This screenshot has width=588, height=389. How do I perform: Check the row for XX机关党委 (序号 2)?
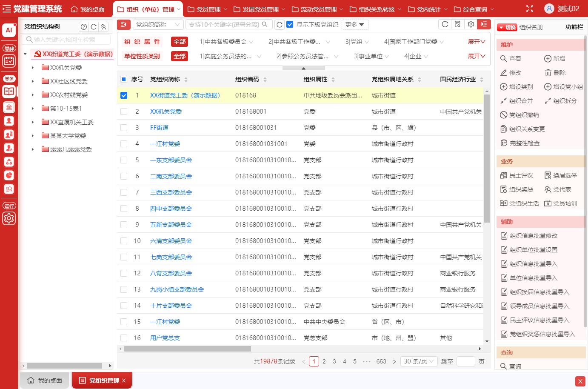(124, 112)
